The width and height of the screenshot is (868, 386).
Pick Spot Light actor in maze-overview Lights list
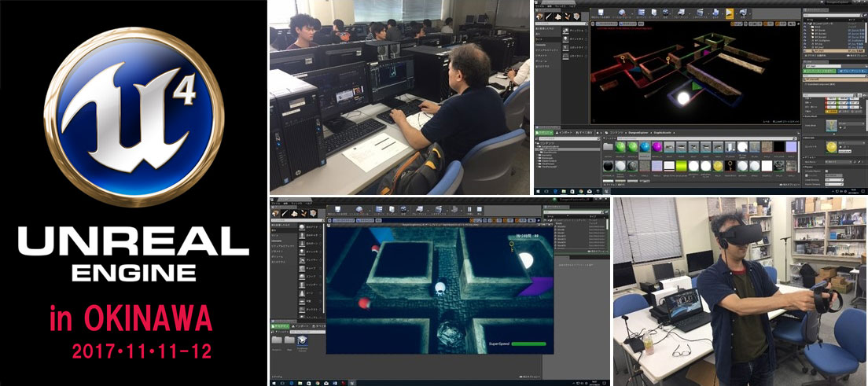click(574, 47)
